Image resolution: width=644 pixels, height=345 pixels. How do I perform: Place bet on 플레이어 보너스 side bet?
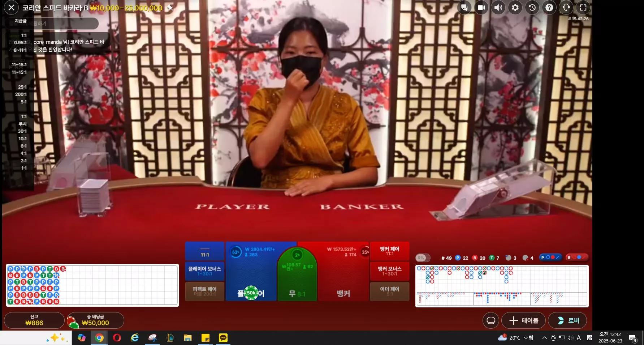(205, 271)
